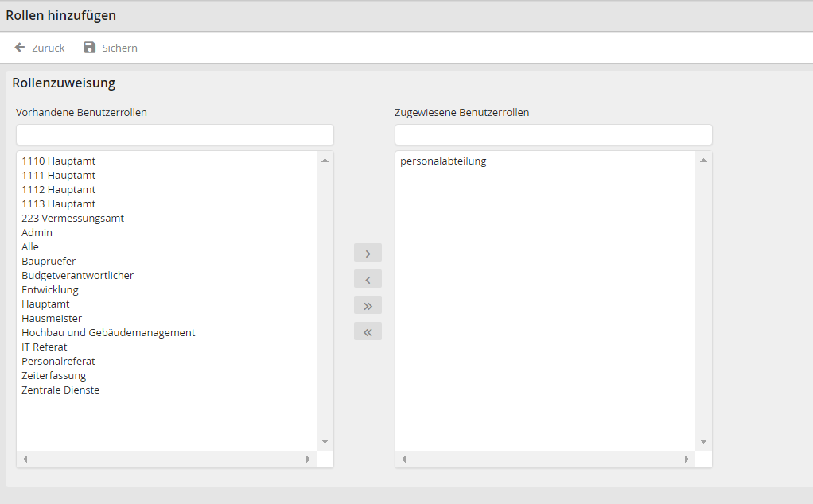Assign all roles with double right arrow

[368, 305]
